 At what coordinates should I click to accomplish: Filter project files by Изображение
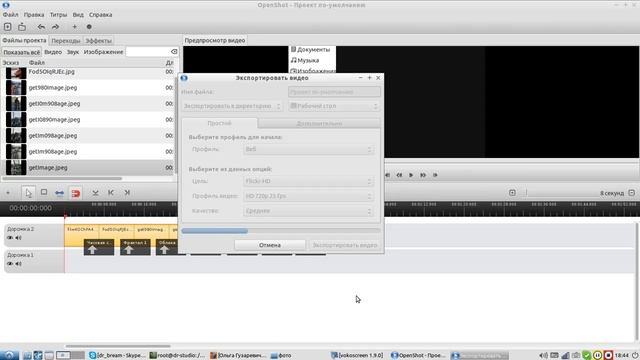[103, 52]
